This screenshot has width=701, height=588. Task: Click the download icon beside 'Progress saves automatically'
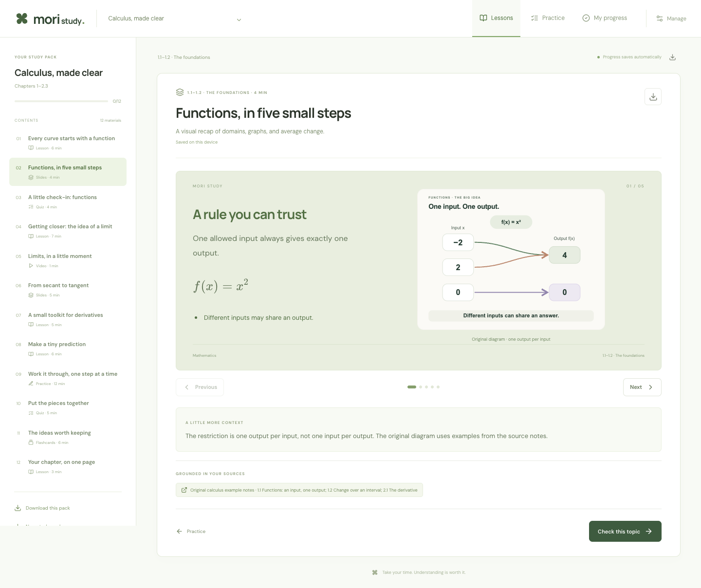click(672, 57)
